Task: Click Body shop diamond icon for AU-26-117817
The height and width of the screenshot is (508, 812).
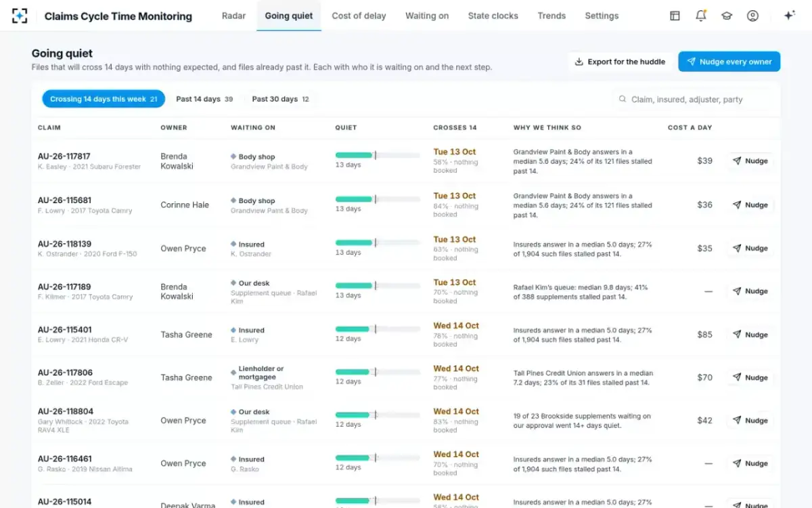Action: [x=233, y=156]
